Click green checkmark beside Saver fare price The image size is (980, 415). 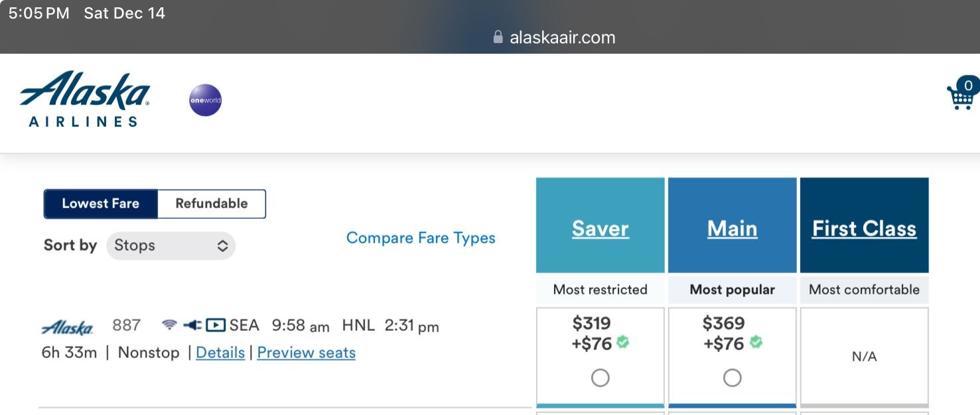click(x=622, y=342)
